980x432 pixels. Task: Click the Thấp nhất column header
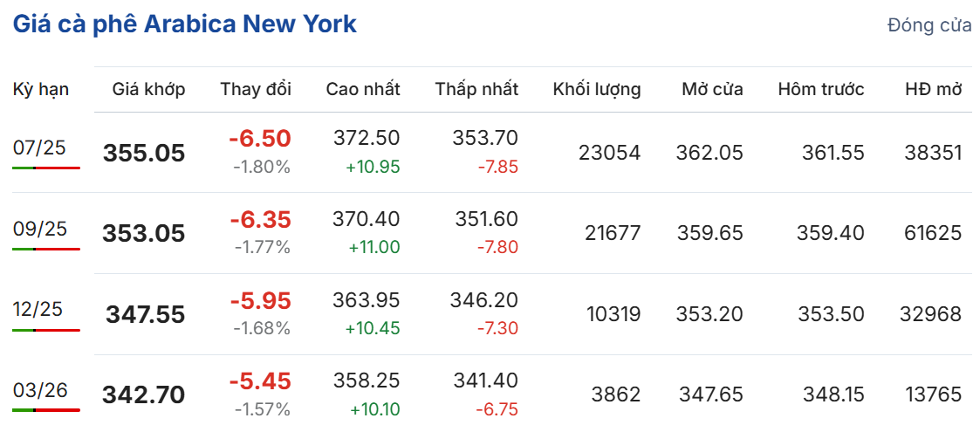[476, 89]
